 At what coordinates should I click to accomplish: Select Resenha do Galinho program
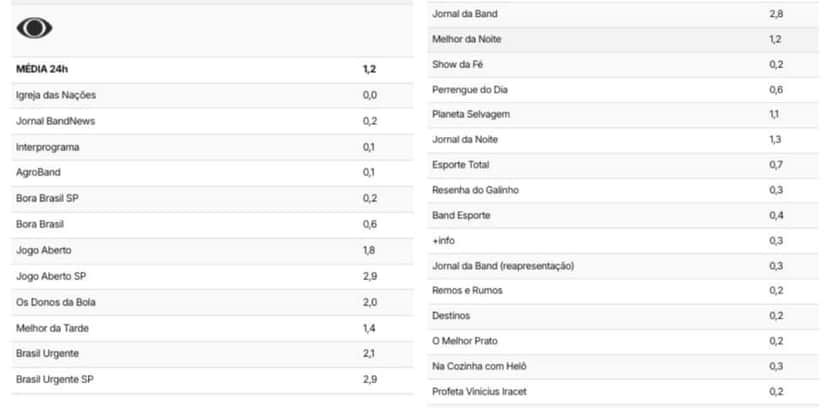(623, 190)
